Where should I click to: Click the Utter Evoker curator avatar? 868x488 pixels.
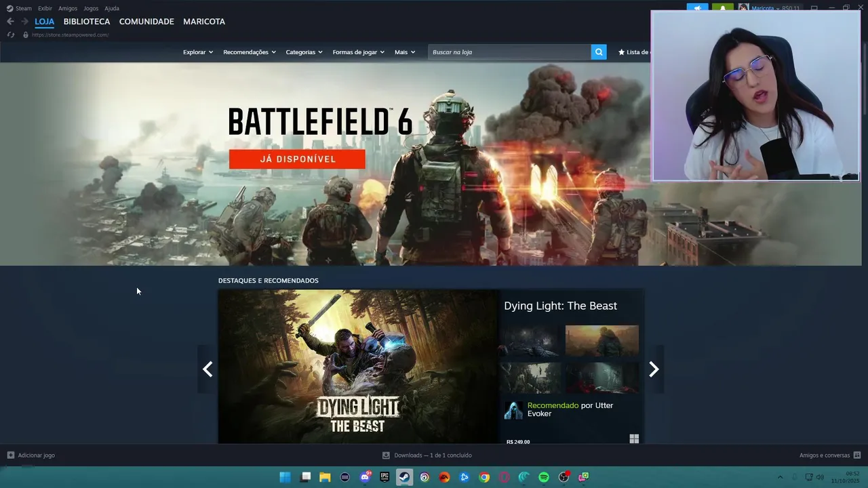tap(513, 410)
